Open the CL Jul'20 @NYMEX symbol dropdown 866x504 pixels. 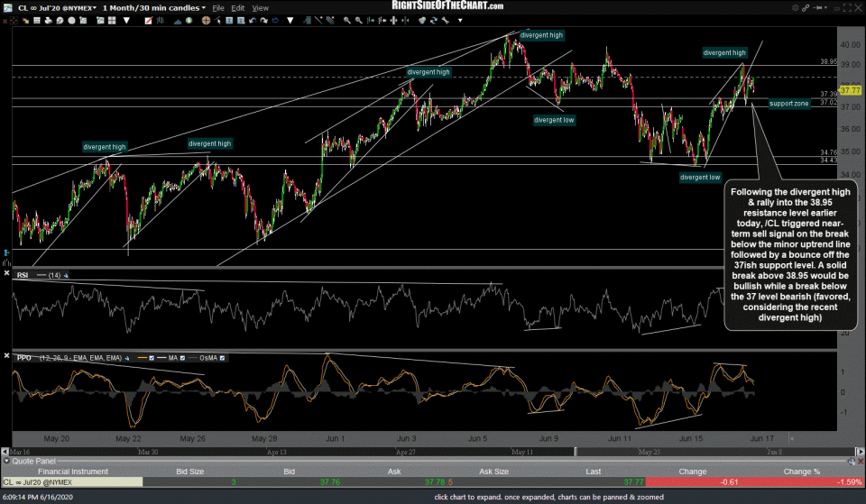click(x=94, y=7)
